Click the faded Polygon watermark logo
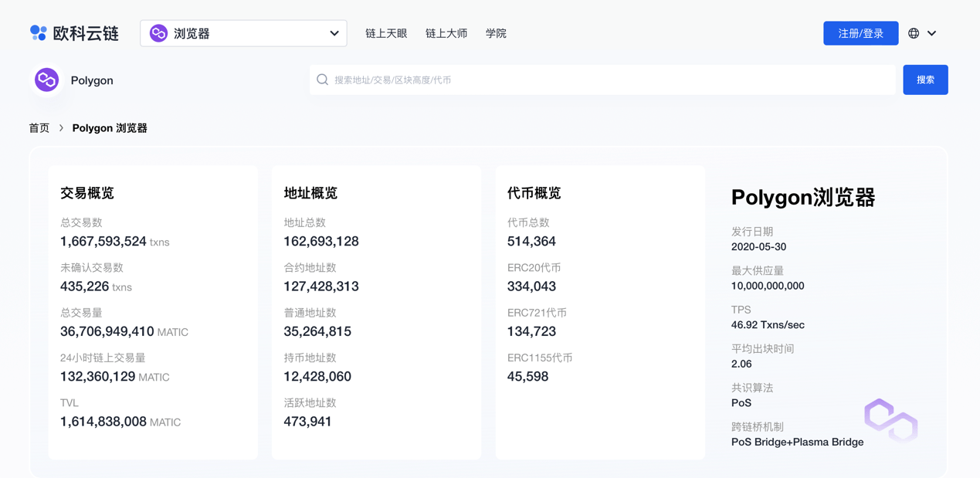 point(892,419)
